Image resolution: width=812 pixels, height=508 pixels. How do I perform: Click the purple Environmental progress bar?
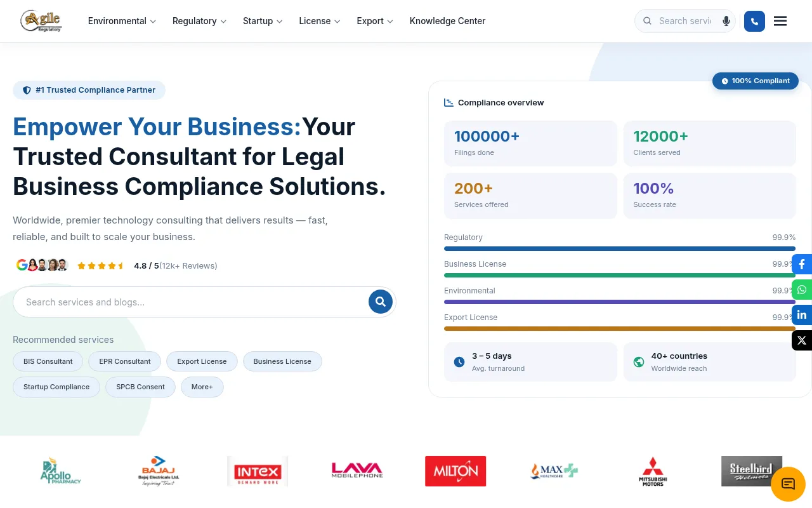620,302
